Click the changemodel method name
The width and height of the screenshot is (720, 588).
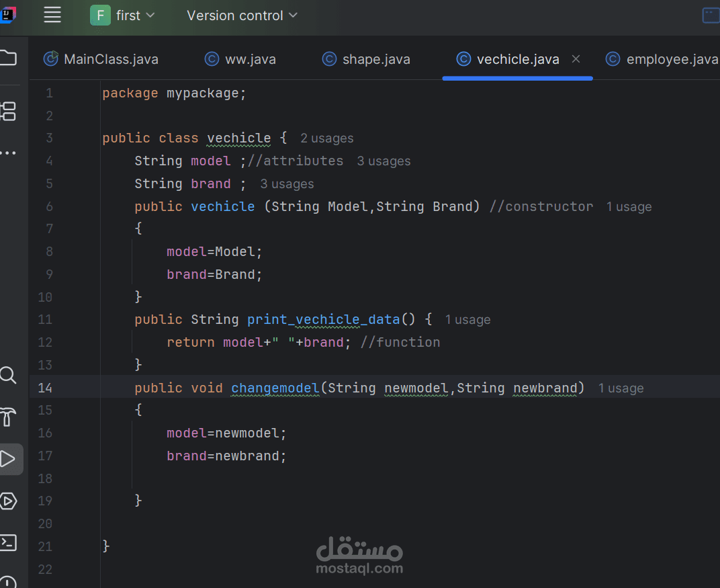[275, 388]
